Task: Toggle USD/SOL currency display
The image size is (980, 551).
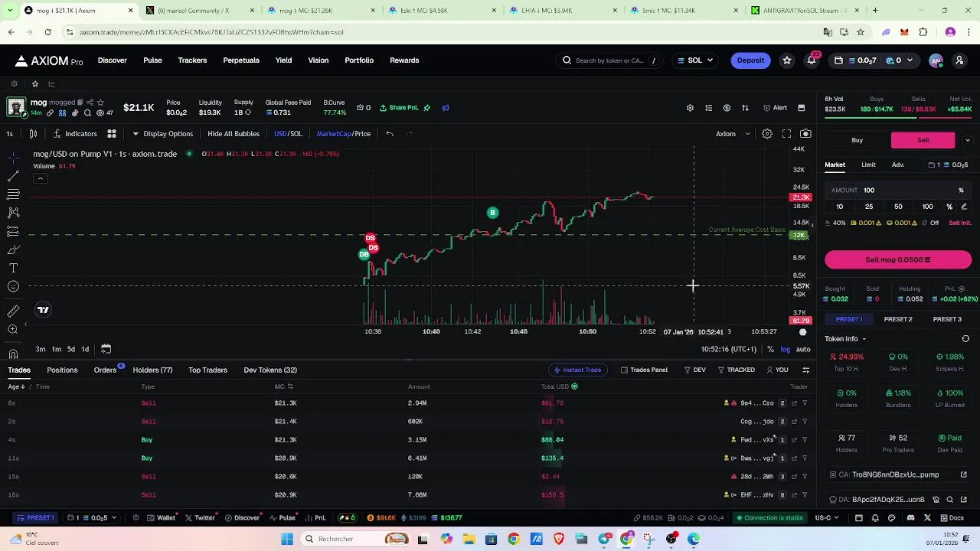Action: (289, 134)
